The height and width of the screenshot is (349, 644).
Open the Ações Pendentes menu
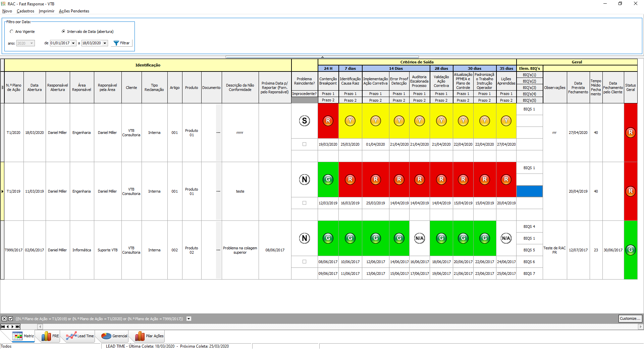(x=74, y=11)
